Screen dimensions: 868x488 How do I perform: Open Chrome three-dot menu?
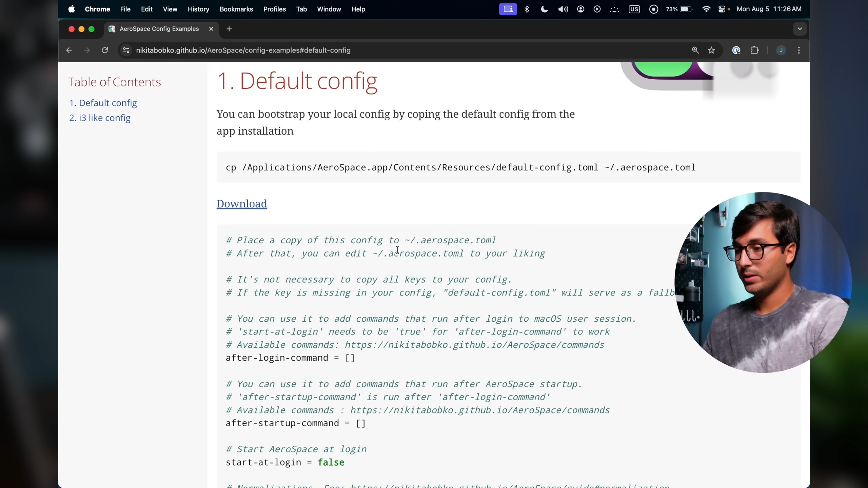pos(799,50)
